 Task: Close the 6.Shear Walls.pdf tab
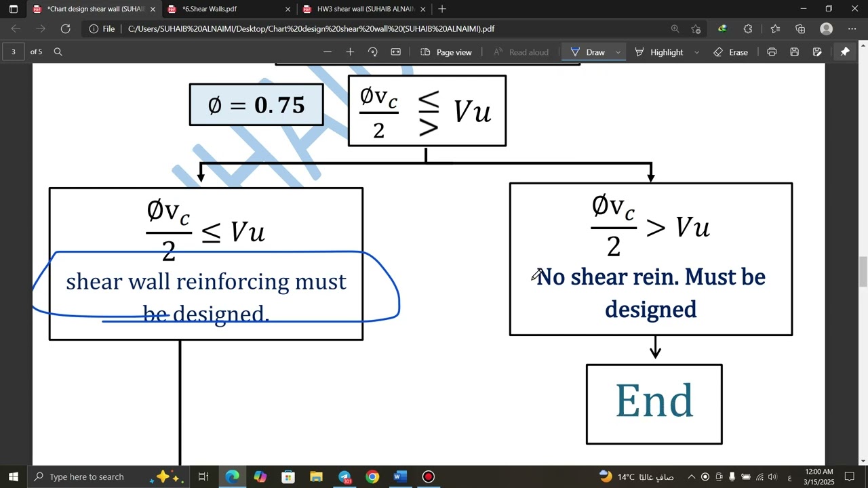[x=288, y=9]
